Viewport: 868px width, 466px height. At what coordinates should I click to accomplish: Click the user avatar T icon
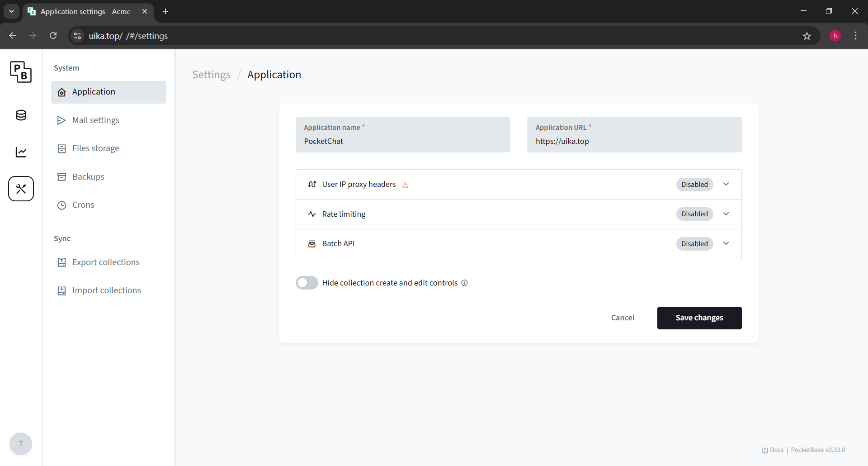tap(21, 444)
